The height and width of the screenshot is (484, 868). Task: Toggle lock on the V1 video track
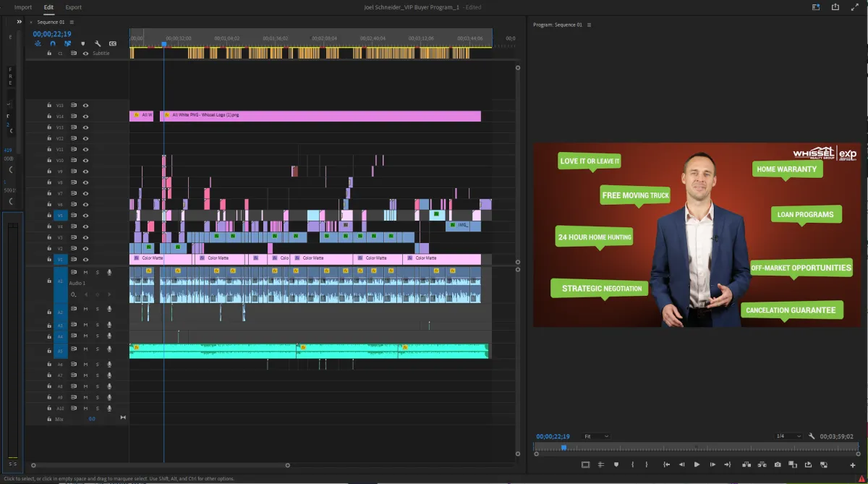coord(49,259)
